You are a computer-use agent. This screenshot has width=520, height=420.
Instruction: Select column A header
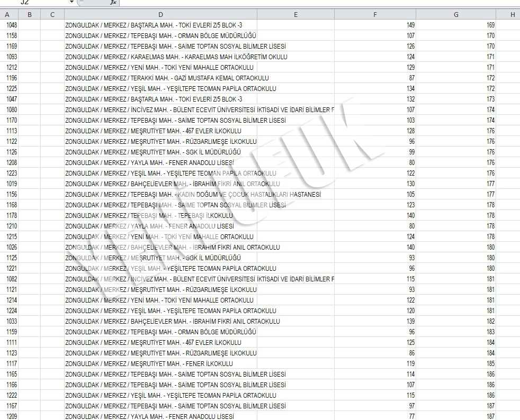(x=7, y=15)
